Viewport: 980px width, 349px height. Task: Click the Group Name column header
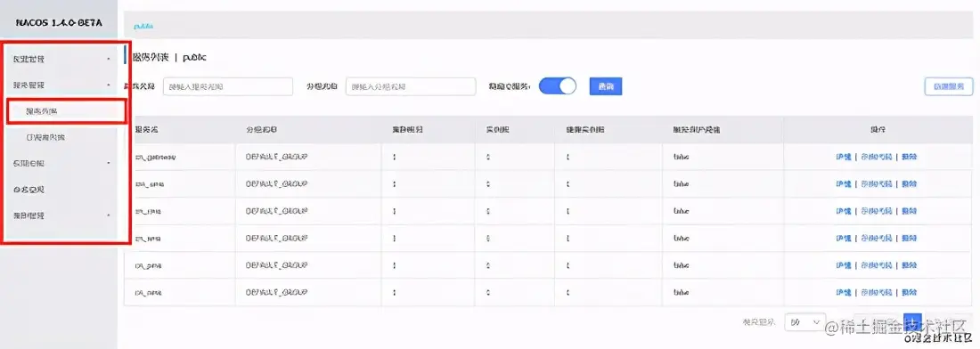262,130
